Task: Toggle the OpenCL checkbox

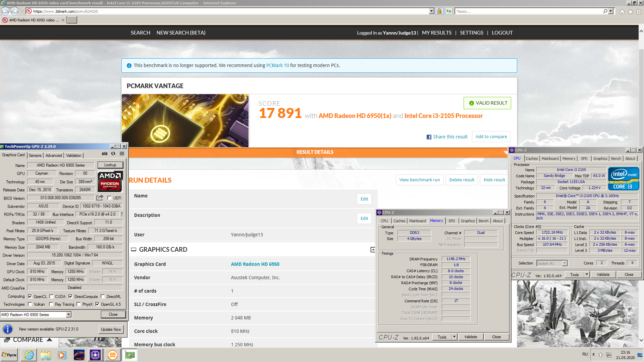Action: 30,296
